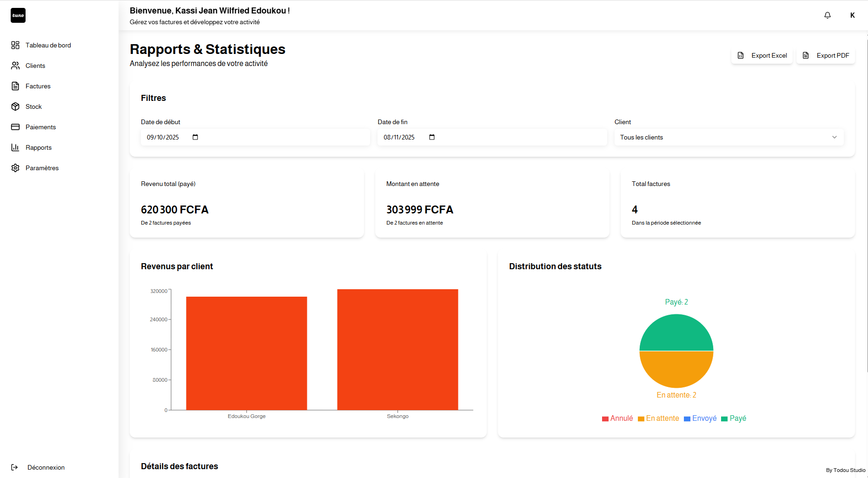The width and height of the screenshot is (868, 478).
Task: Click the Export Excel button
Action: (x=762, y=55)
